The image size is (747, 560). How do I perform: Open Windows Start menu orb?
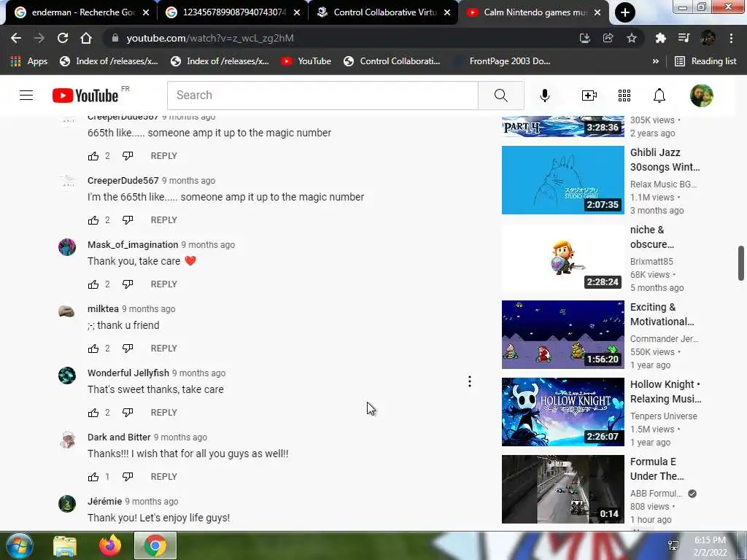tap(19, 545)
